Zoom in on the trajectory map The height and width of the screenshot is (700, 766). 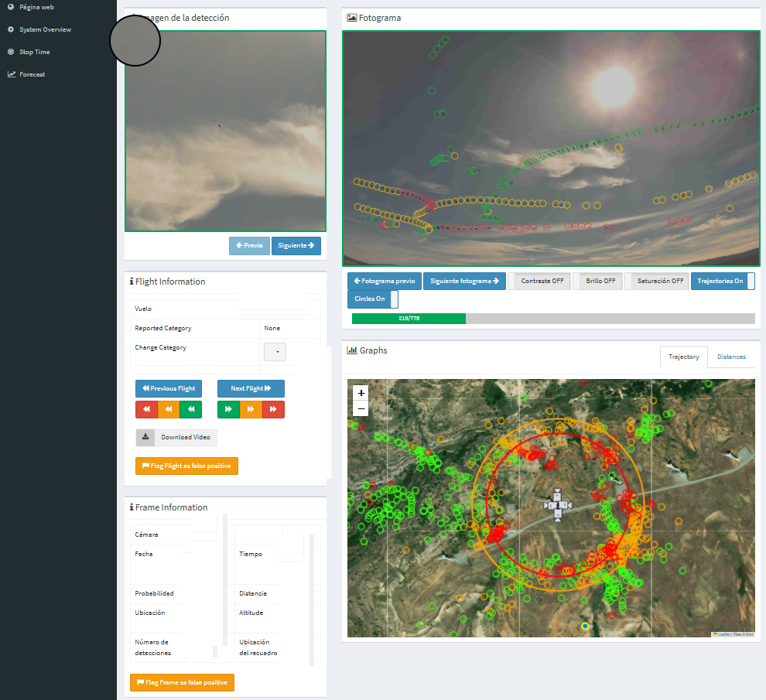[361, 393]
